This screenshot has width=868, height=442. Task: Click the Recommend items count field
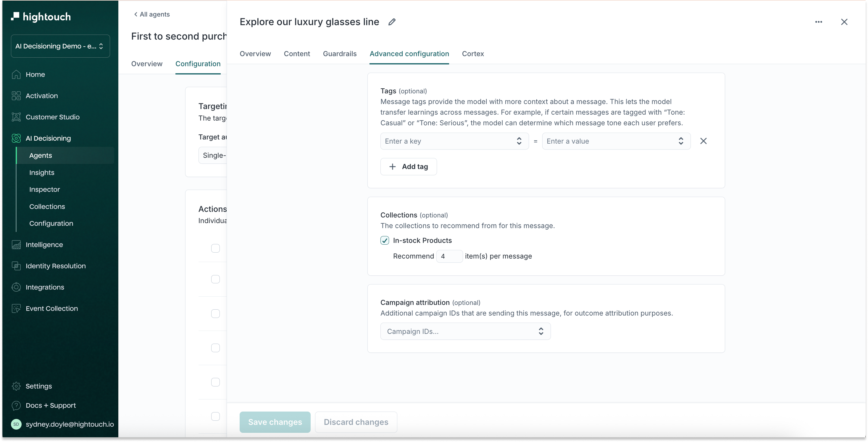pyautogui.click(x=449, y=256)
